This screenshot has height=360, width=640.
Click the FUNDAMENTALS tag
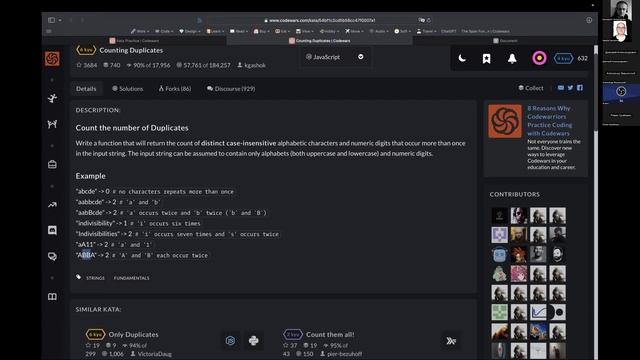coord(131,278)
